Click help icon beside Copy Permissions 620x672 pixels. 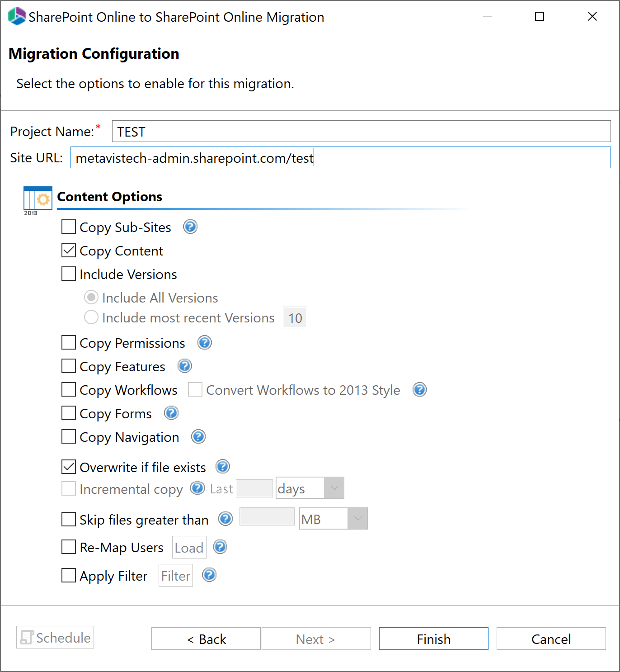(205, 342)
